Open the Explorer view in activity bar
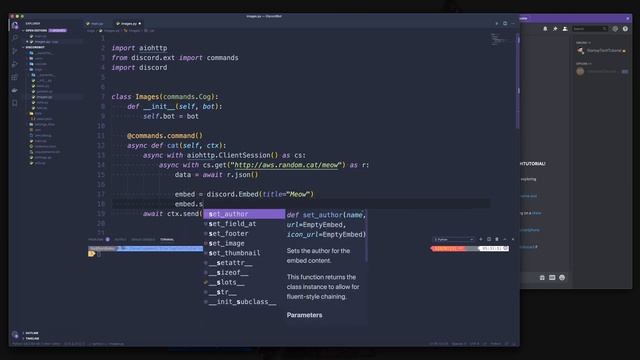 15,25
